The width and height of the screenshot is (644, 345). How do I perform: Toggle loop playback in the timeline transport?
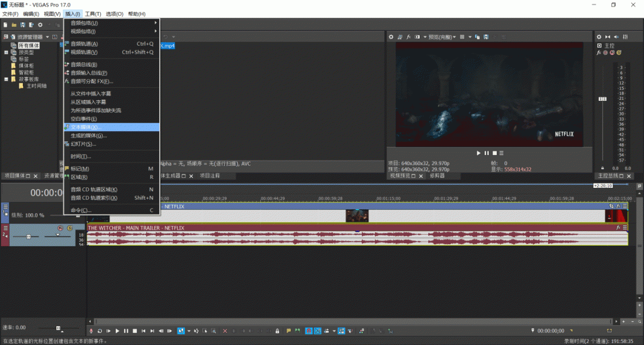[99, 331]
